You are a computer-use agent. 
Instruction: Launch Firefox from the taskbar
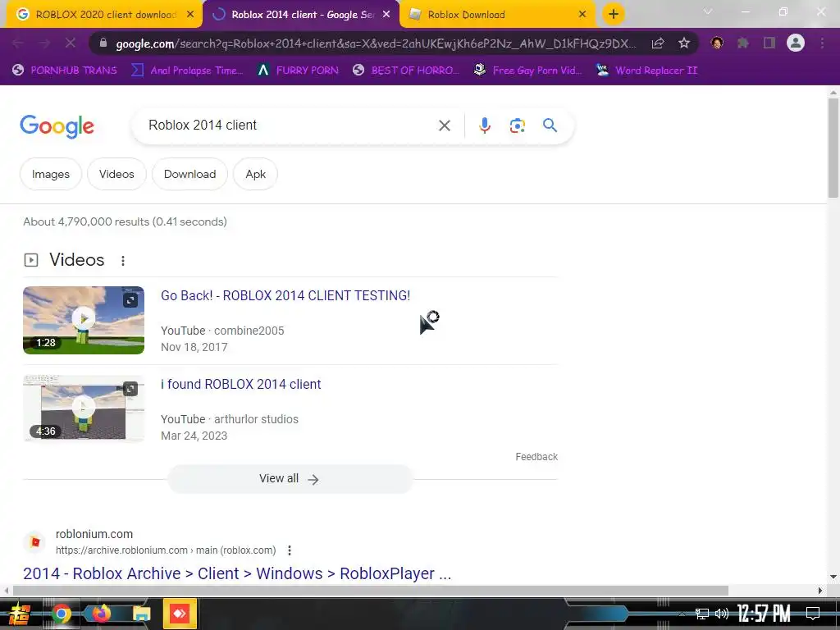tap(101, 614)
